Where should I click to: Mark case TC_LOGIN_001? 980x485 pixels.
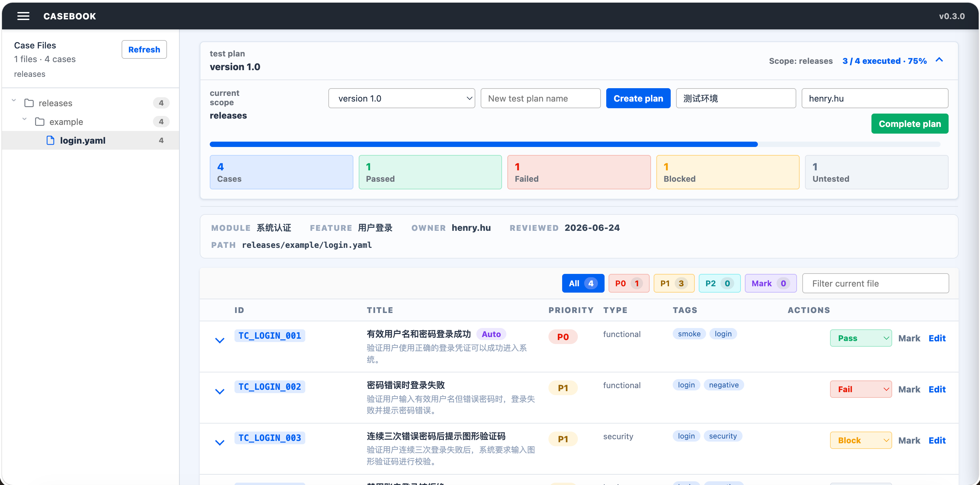point(909,338)
